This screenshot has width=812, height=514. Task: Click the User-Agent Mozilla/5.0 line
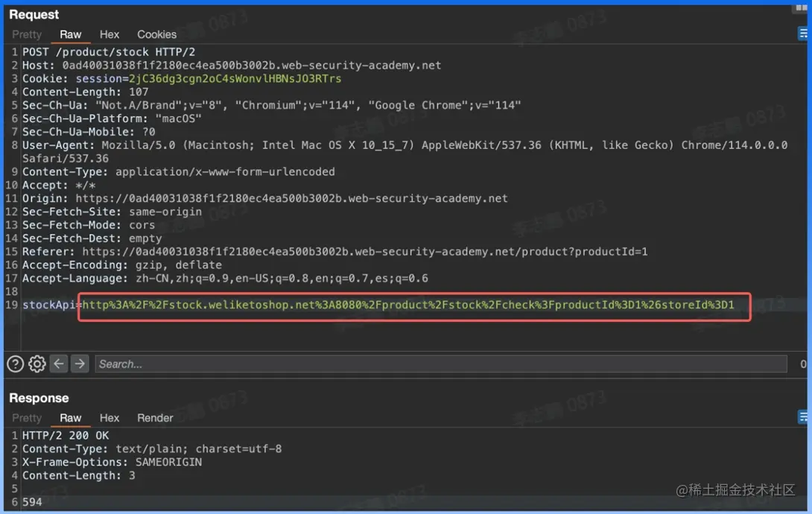405,145
